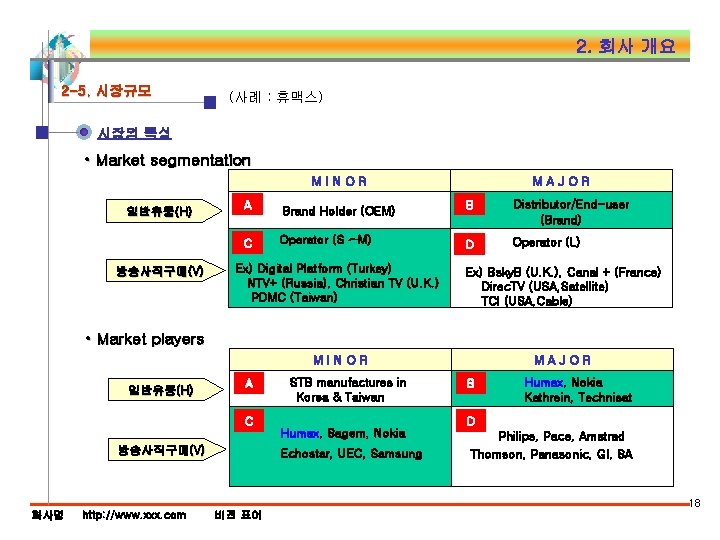Click the MAJOR header of the Market segmentation table
The height and width of the screenshot is (540, 720).
pos(561,181)
